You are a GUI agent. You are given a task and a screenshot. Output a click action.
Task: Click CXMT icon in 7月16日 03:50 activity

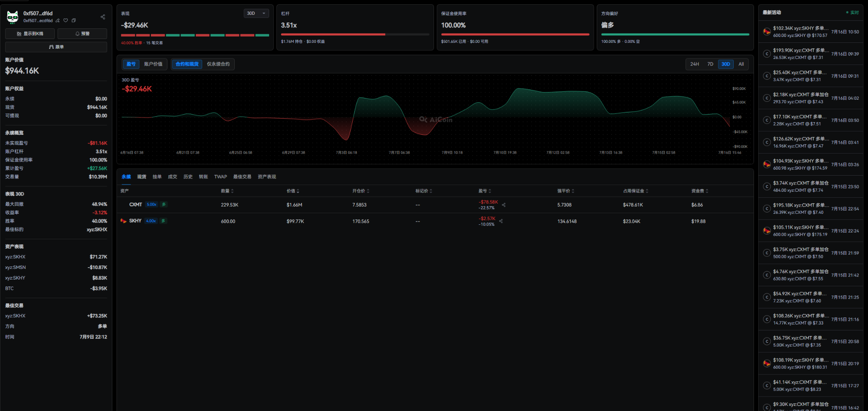point(767,120)
